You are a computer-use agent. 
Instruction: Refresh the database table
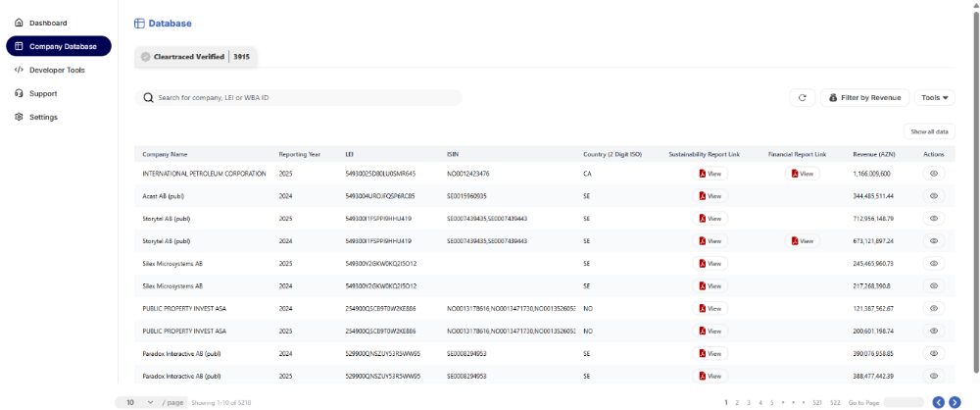(803, 98)
